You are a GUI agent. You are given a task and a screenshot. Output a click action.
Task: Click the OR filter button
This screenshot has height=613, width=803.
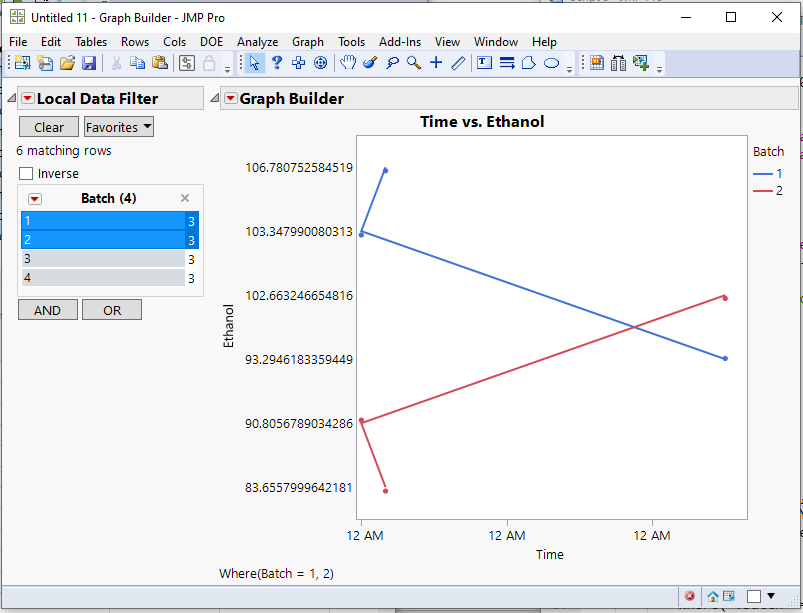pos(111,309)
